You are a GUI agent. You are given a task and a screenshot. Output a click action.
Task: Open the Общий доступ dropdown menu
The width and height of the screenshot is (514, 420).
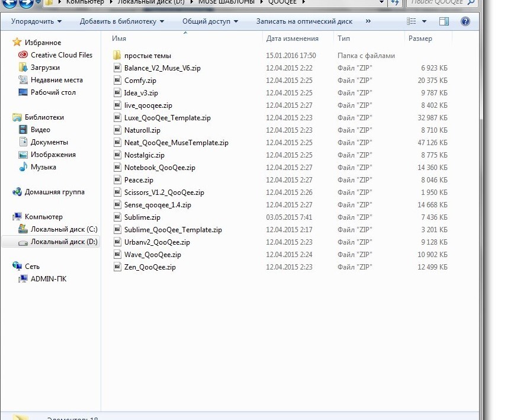click(210, 21)
